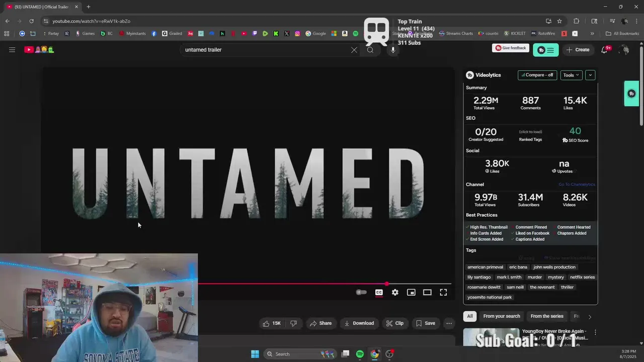644x362 pixels.
Task: Open the account avatar menu
Action: (x=624, y=50)
